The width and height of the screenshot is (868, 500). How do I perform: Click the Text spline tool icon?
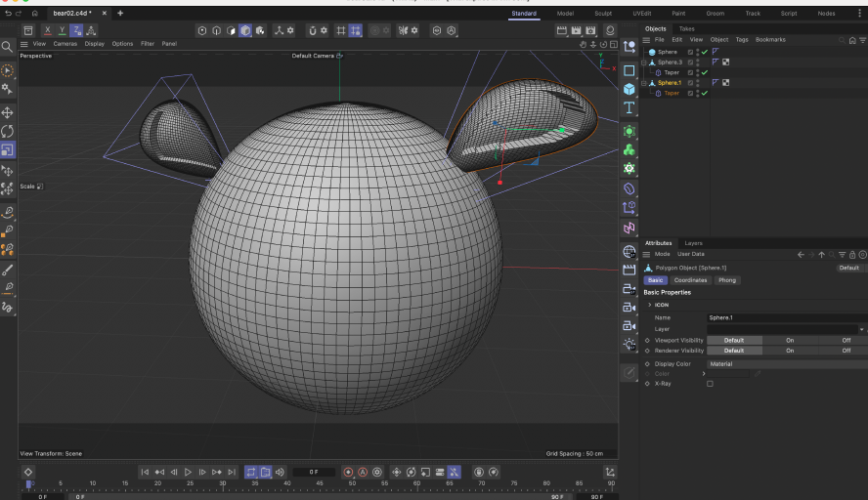pyautogui.click(x=629, y=107)
